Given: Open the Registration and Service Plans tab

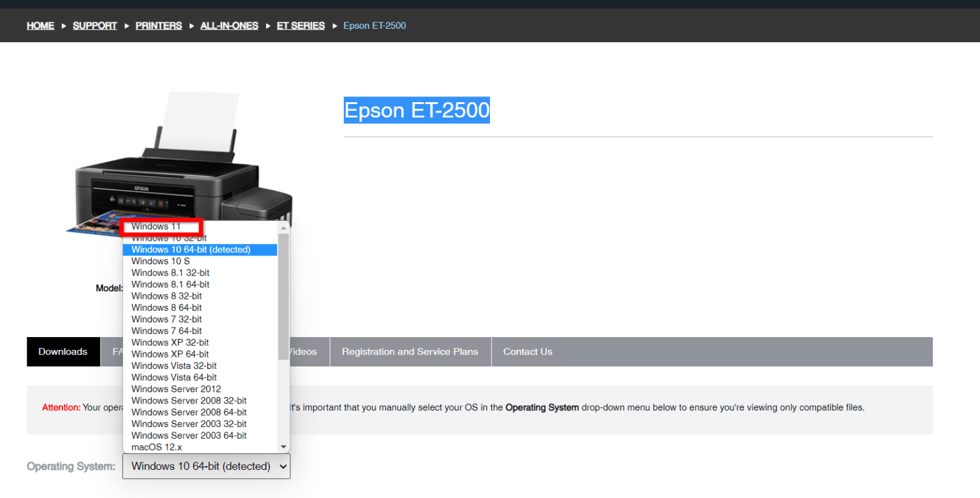Looking at the screenshot, I should coord(410,351).
